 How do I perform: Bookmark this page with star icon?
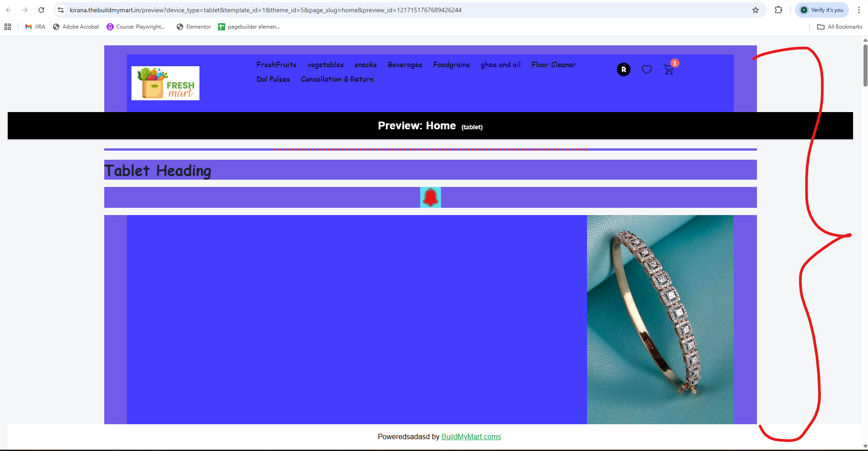pyautogui.click(x=756, y=10)
